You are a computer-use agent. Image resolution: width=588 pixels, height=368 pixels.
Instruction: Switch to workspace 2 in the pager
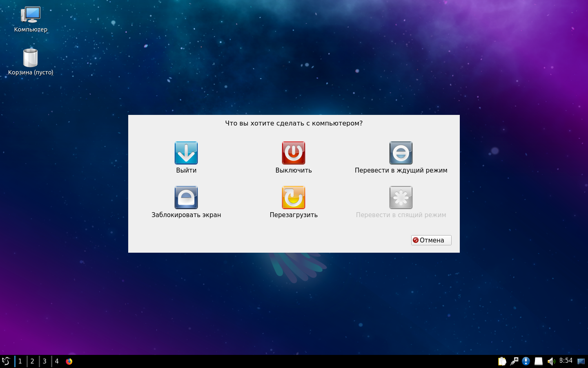tap(32, 361)
